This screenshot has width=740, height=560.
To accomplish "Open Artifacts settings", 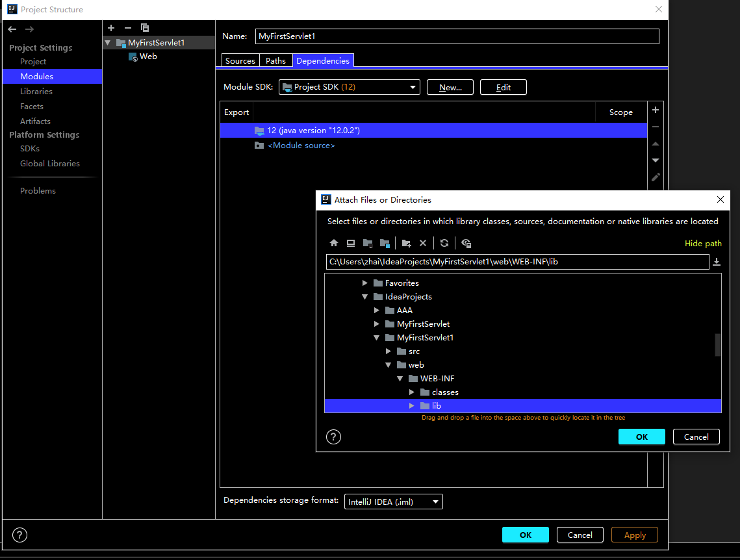I will click(35, 121).
